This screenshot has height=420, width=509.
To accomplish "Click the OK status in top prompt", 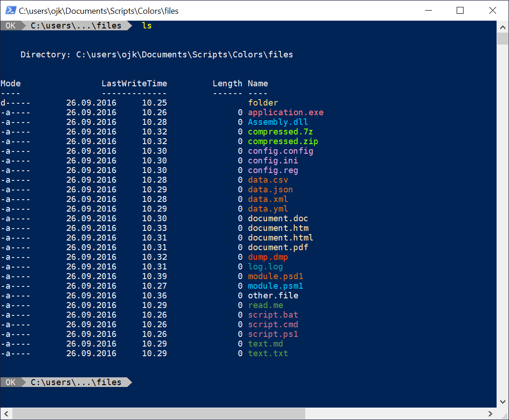I will point(11,26).
